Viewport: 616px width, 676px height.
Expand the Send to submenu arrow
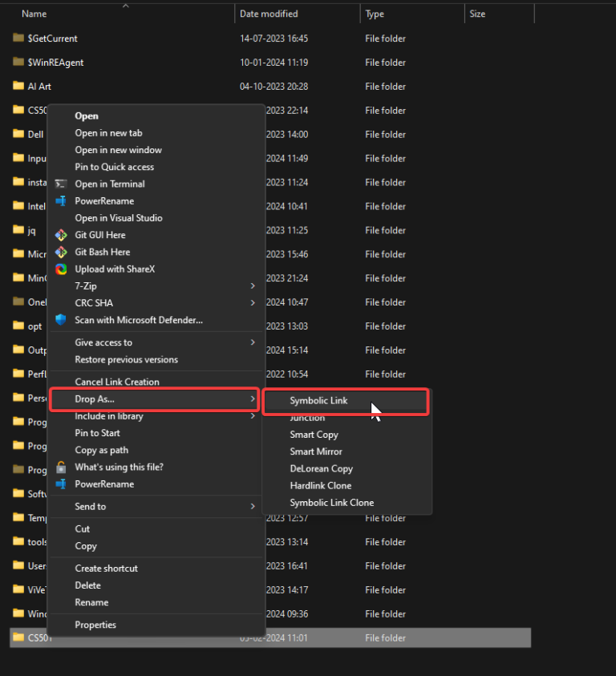pyautogui.click(x=253, y=507)
